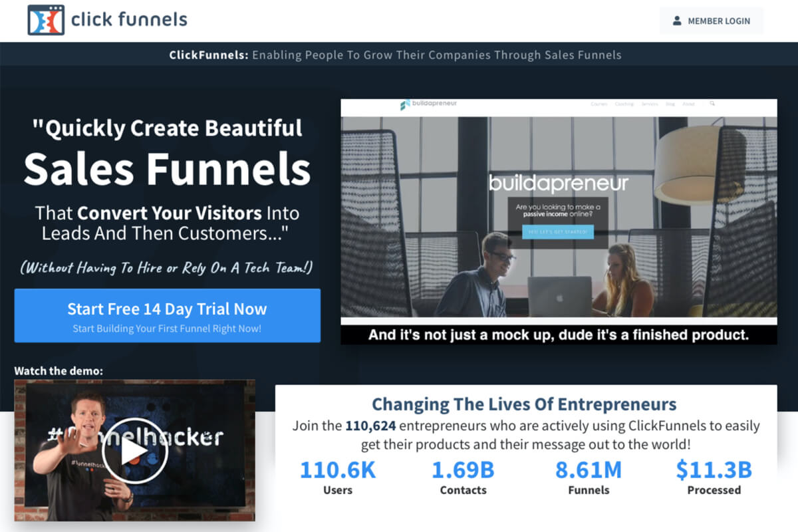Click the search magnifier icon in buildapreneur preview

point(712,104)
